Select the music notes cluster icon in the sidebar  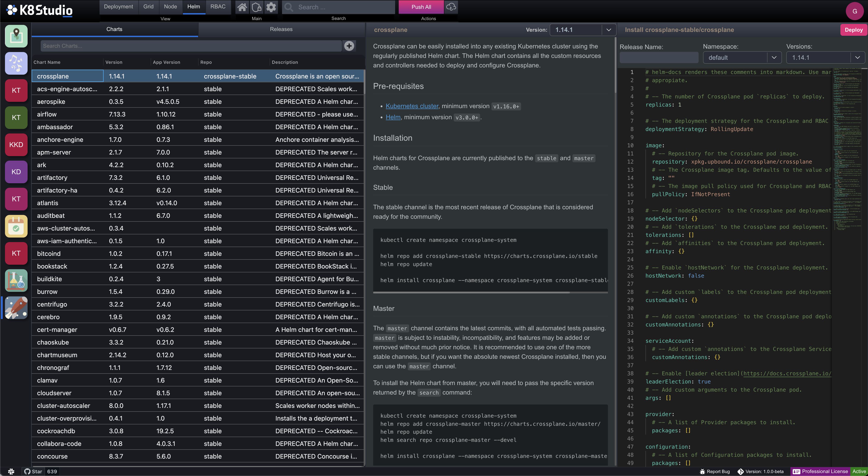click(x=16, y=63)
